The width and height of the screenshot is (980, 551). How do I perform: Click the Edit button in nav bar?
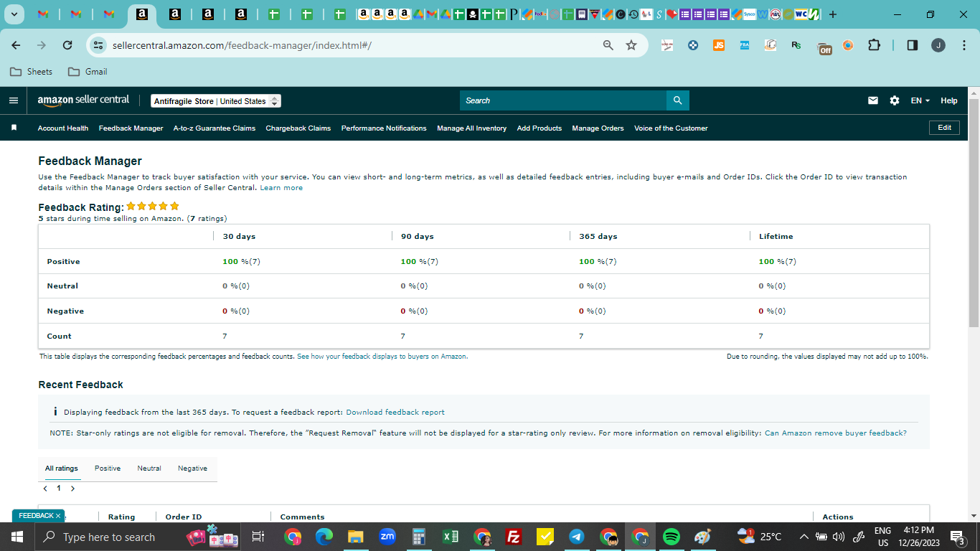click(944, 127)
